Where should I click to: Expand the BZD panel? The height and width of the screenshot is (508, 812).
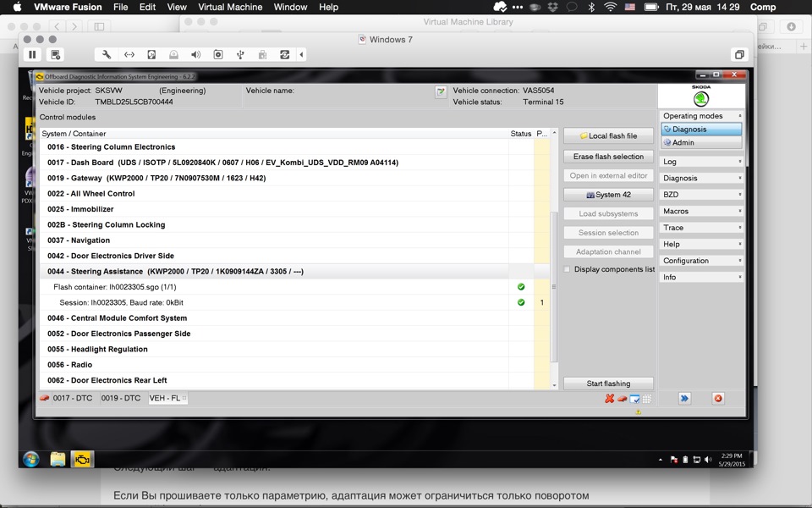tap(702, 195)
